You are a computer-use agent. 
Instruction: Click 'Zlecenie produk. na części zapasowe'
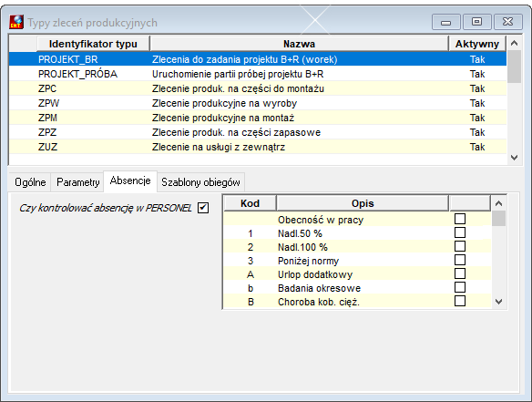click(236, 132)
